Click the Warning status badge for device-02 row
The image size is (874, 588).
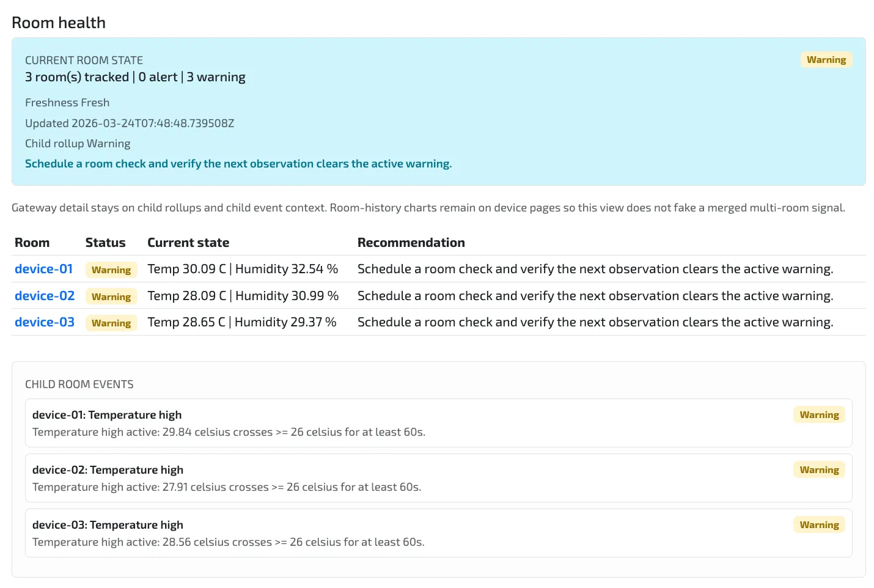pyautogui.click(x=111, y=296)
